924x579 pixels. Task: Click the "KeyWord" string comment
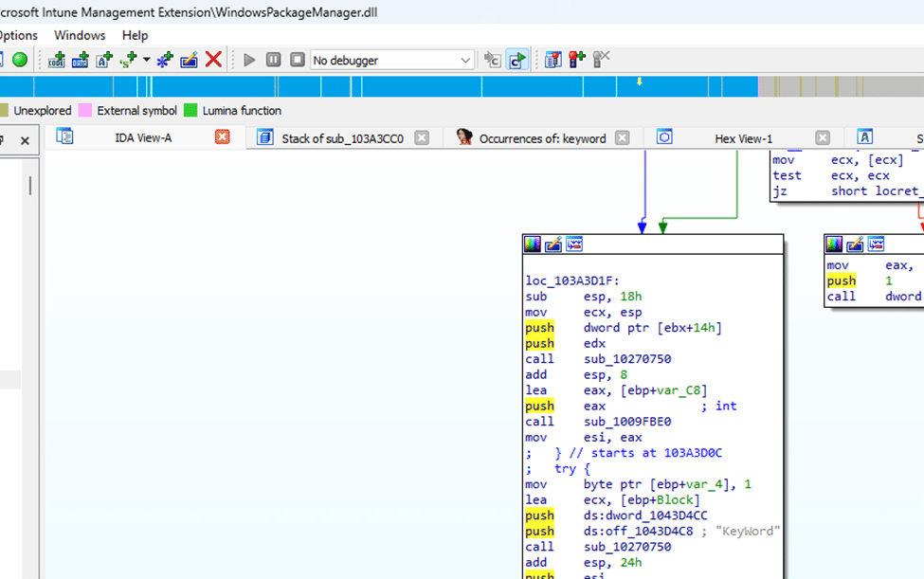tap(748, 531)
